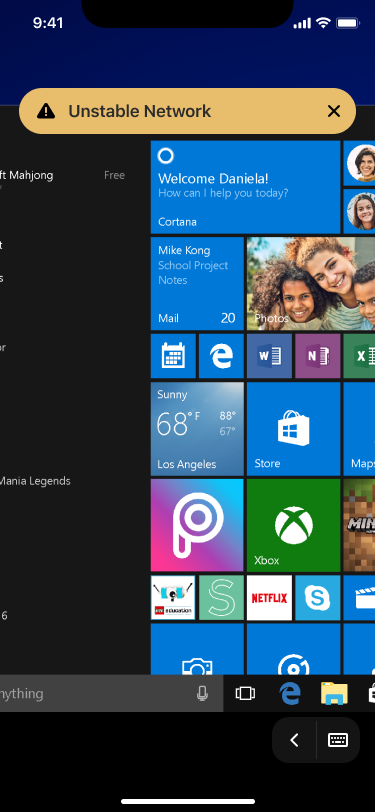Viewport: 375px width, 812px height.
Task: Open the Photos tile
Action: click(x=311, y=284)
